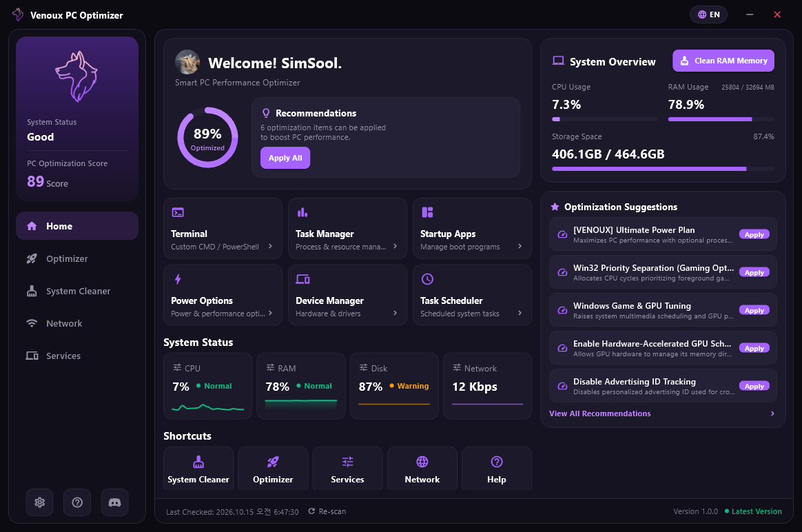Click the RAM Usage progress bar
Viewport: 802px width, 532px height.
tap(721, 119)
